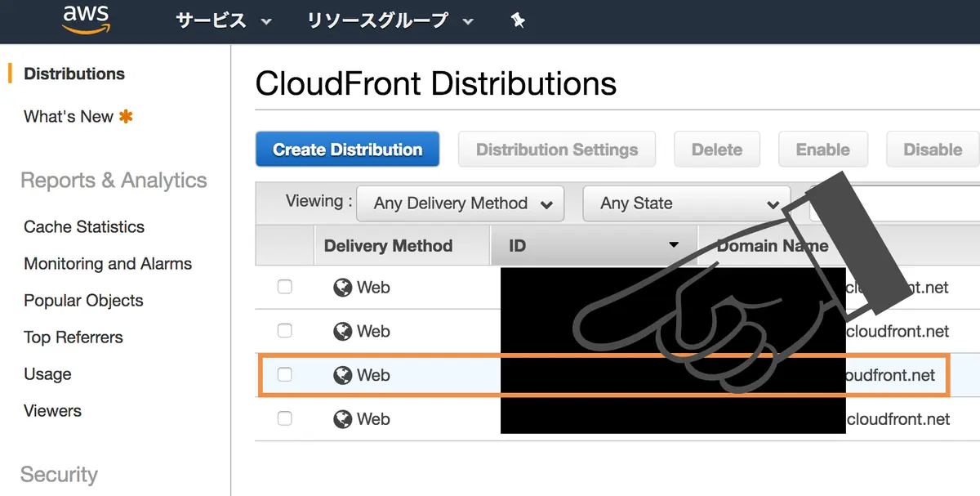Click the AWS logo home icon

click(x=86, y=19)
